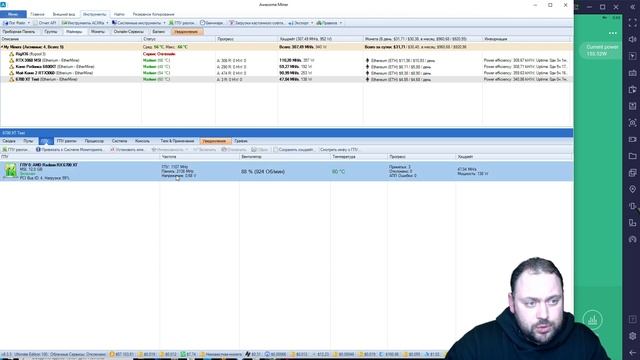The width and height of the screenshot is (640, 360).
Task: Open the emulator media folder icon
Action: click(632, 156)
